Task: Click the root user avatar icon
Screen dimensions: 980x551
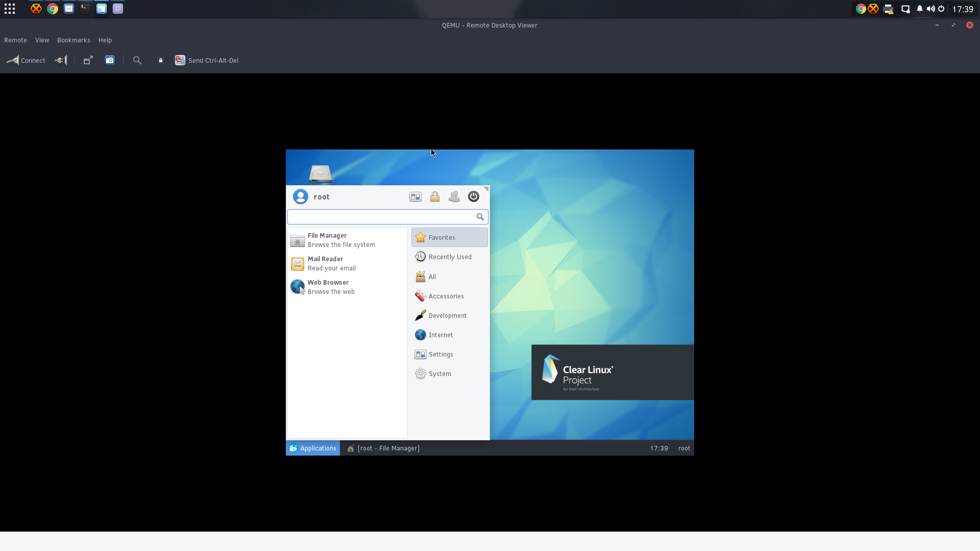Action: pyautogui.click(x=301, y=196)
